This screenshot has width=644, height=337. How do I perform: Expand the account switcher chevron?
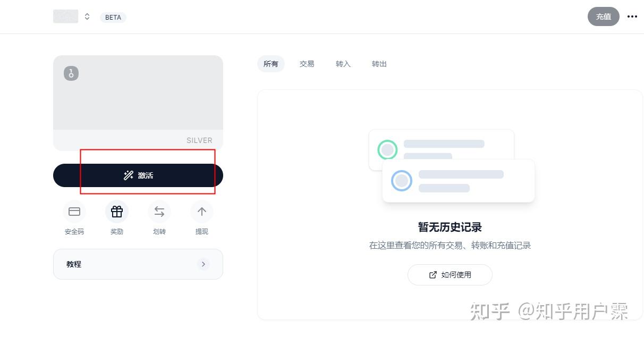pos(87,16)
